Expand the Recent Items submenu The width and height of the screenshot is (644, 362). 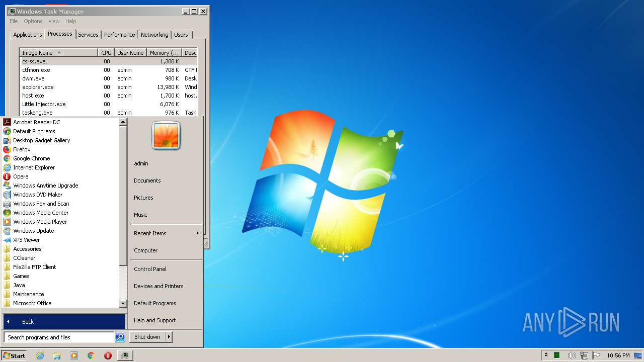point(166,233)
